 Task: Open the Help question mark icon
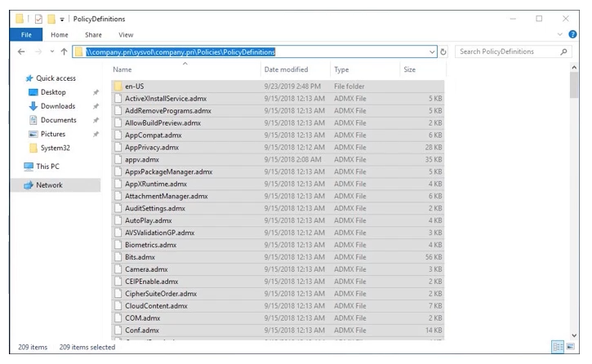(x=572, y=34)
